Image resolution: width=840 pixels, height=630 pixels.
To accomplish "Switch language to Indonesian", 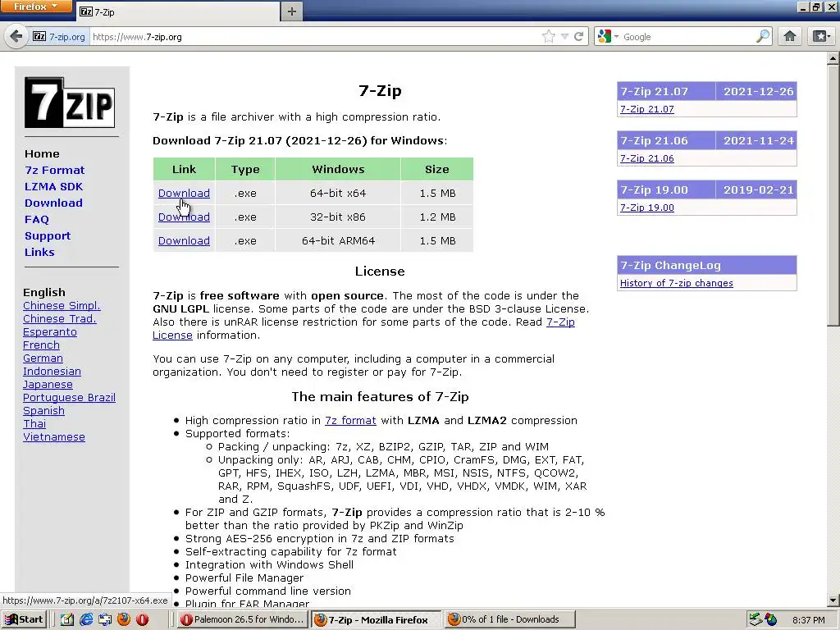I will [52, 372].
